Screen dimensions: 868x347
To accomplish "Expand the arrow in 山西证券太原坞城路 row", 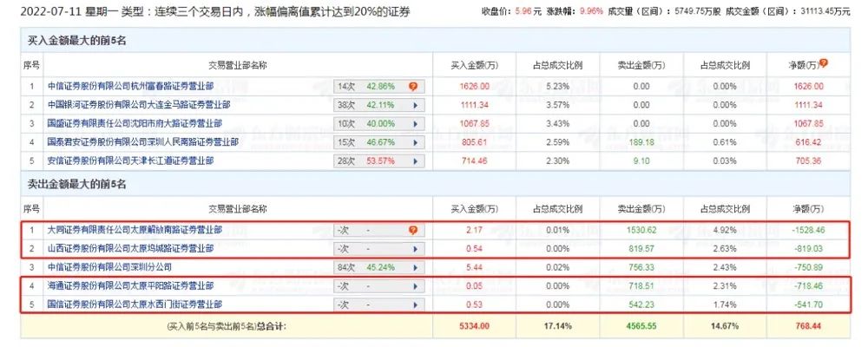I will point(415,249).
